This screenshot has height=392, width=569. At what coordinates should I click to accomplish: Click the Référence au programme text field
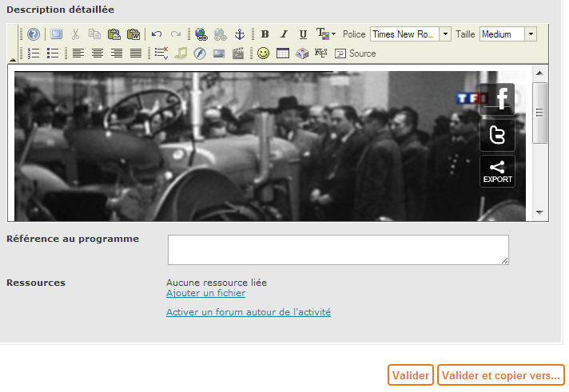(x=338, y=249)
